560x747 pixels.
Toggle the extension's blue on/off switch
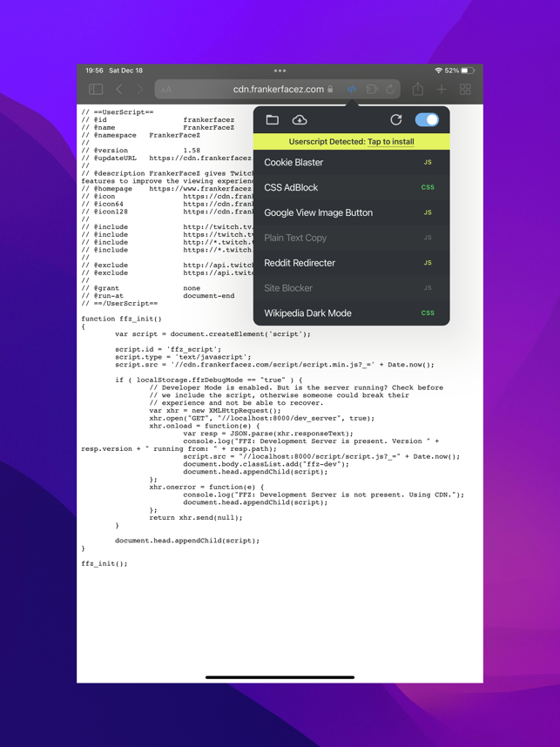427,120
